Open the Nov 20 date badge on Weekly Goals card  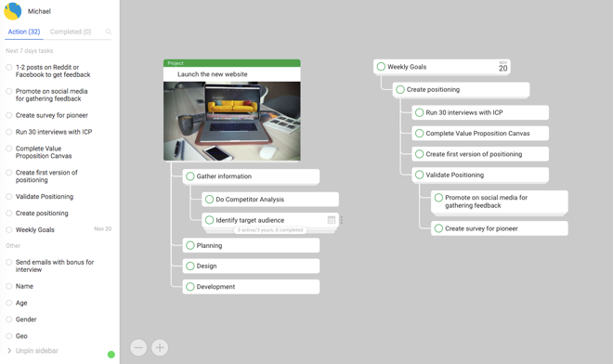[x=502, y=67]
